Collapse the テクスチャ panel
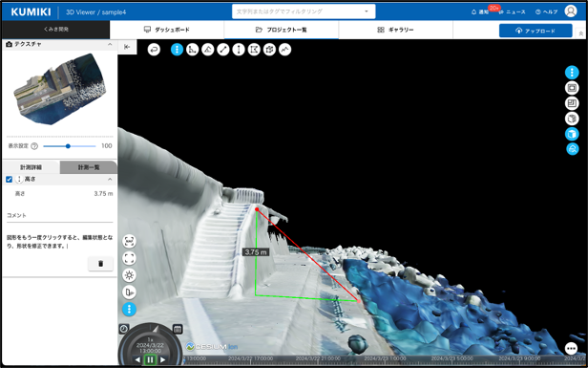The image size is (588, 368). [110, 44]
